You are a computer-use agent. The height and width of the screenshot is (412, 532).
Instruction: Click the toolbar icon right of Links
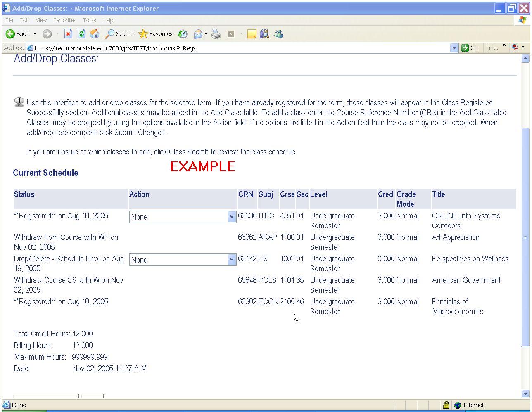pyautogui.click(x=515, y=47)
